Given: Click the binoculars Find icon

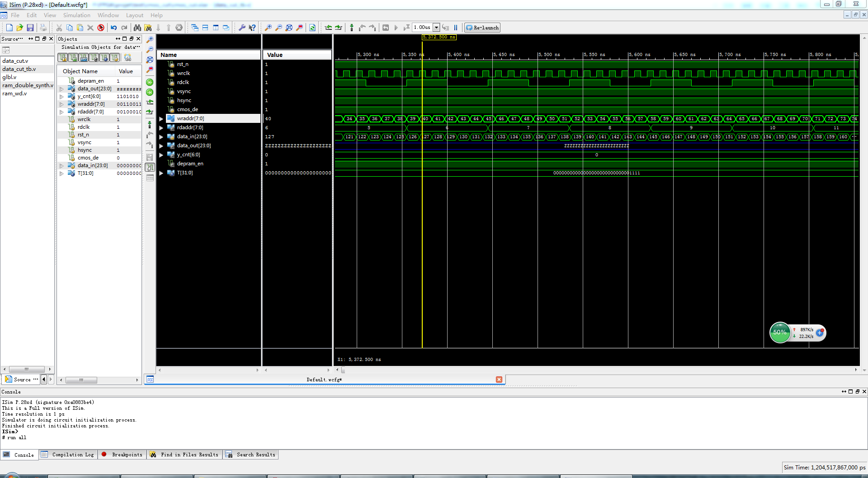Looking at the screenshot, I should (137, 28).
